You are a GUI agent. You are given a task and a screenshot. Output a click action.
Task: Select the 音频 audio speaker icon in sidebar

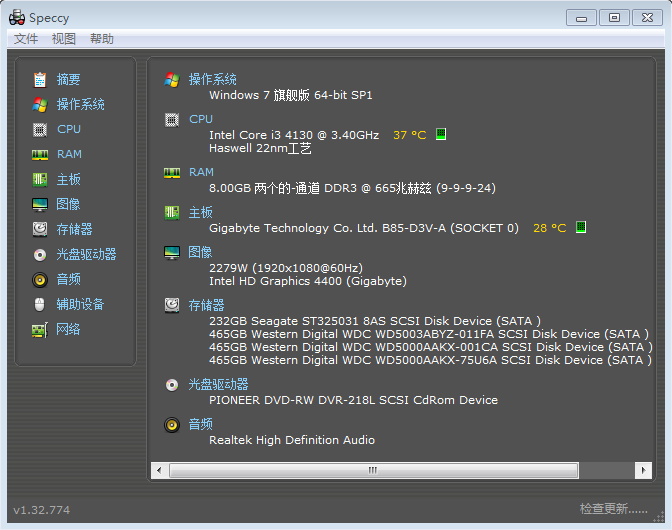click(x=40, y=279)
